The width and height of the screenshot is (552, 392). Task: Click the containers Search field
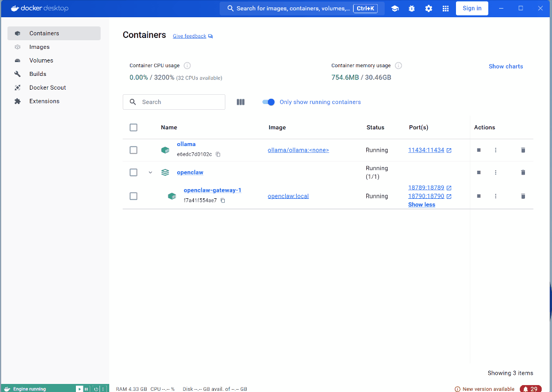174,102
